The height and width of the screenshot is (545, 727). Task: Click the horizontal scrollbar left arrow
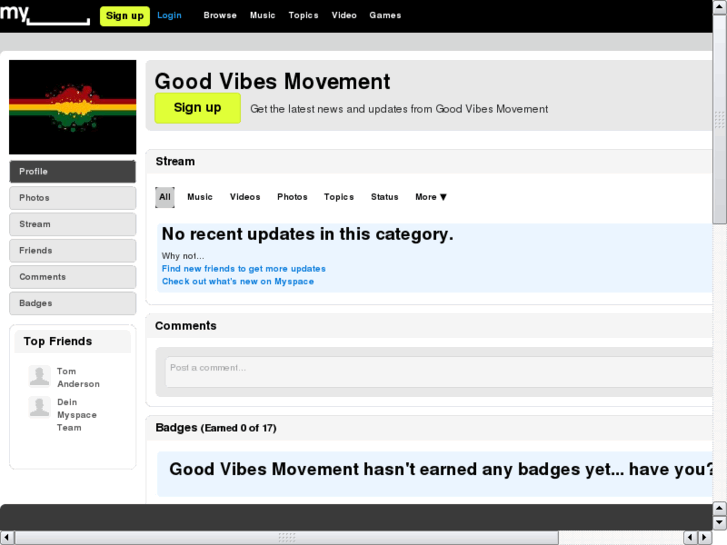point(7,538)
